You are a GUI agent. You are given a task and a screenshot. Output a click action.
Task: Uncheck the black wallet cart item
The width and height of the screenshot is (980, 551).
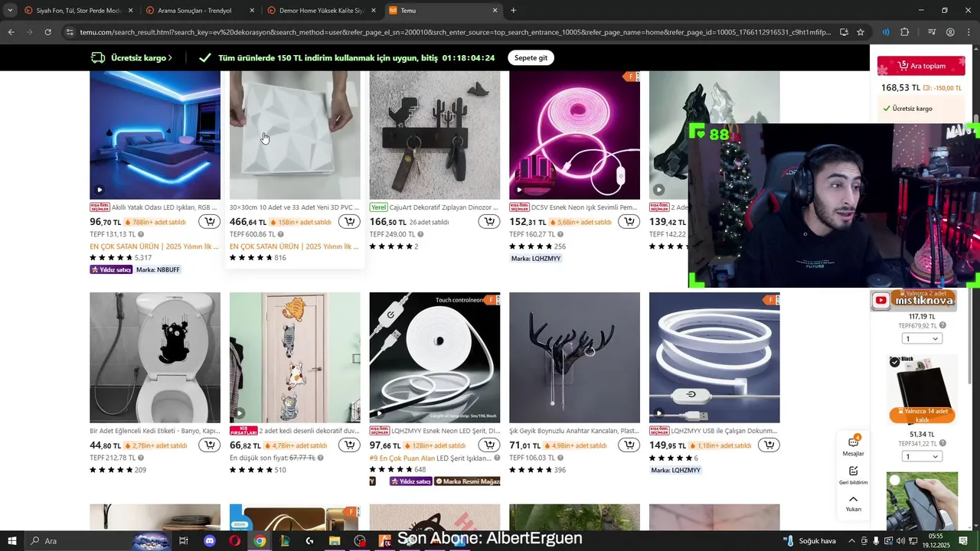[895, 362]
